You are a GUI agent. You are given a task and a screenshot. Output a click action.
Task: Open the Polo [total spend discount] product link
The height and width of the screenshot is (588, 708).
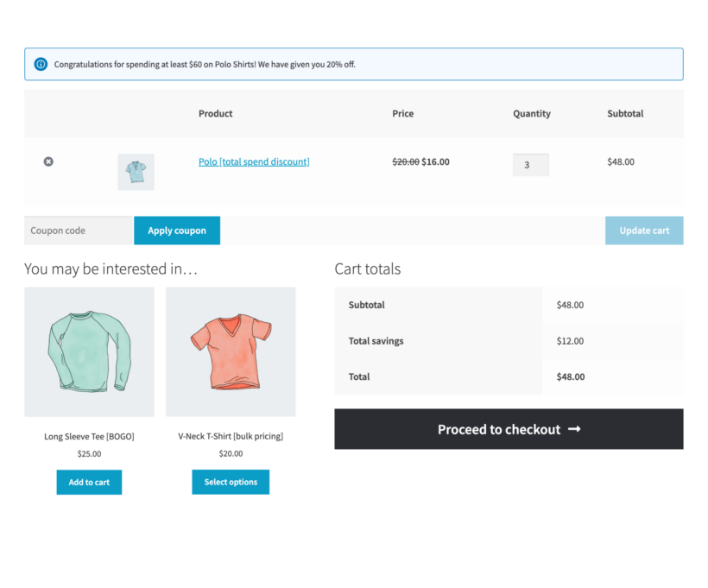point(254,161)
